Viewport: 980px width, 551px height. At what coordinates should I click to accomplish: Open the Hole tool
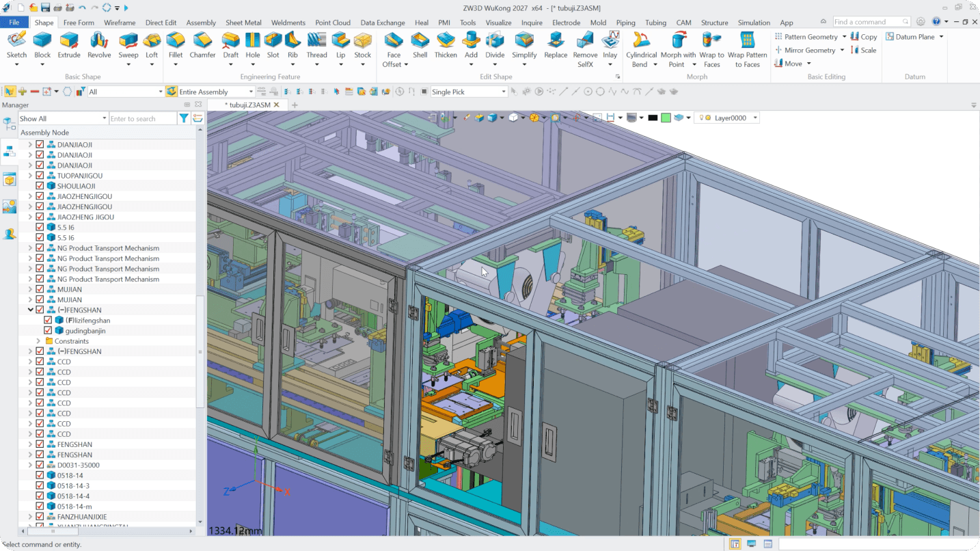click(x=253, y=45)
